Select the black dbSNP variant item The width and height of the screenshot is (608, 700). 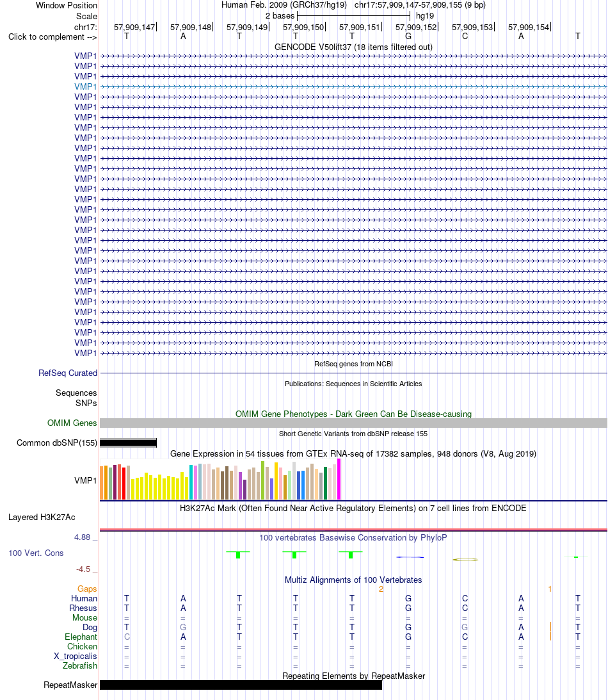coord(129,443)
